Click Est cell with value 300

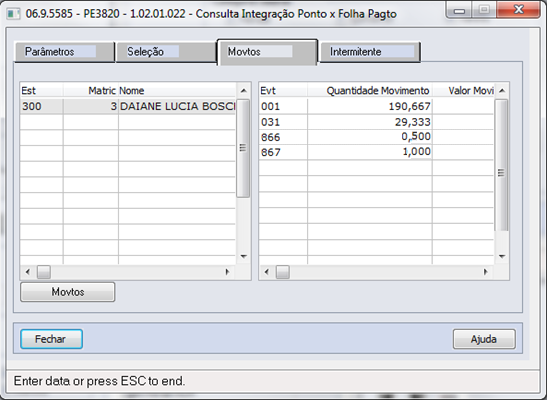click(x=42, y=106)
